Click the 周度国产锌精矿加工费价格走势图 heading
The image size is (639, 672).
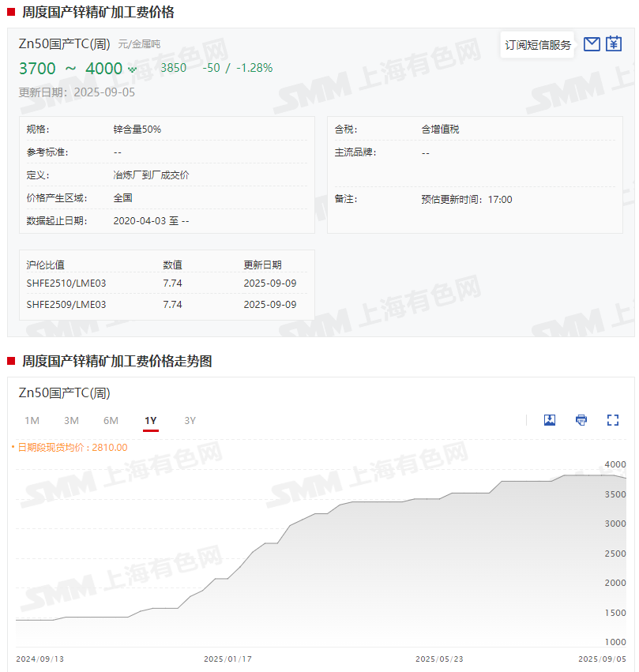[x=117, y=362]
